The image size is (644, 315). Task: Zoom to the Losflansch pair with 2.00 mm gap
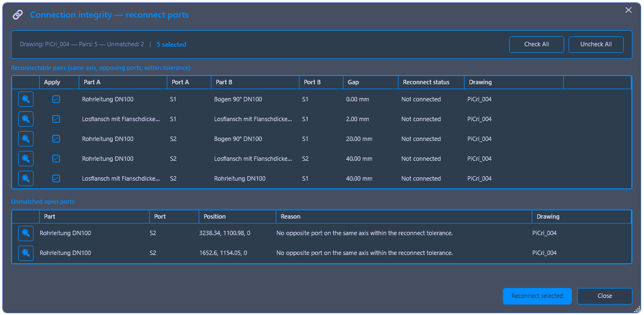(25, 119)
